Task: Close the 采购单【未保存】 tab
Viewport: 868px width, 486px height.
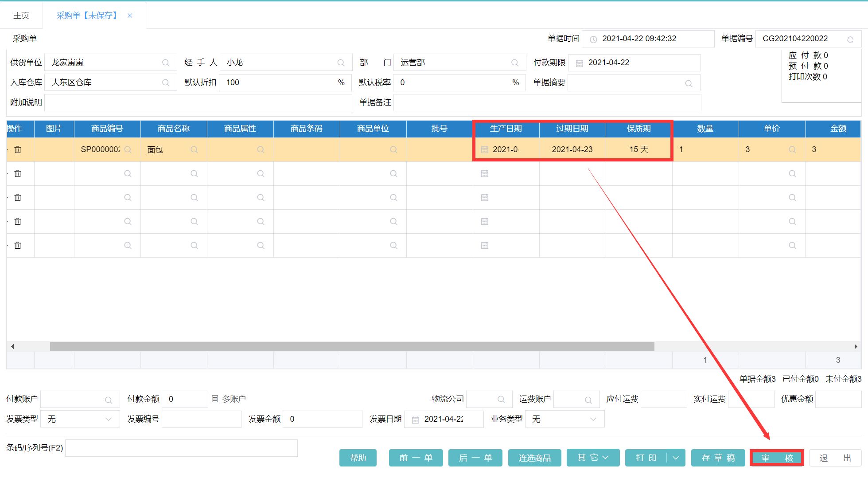Action: (130, 16)
